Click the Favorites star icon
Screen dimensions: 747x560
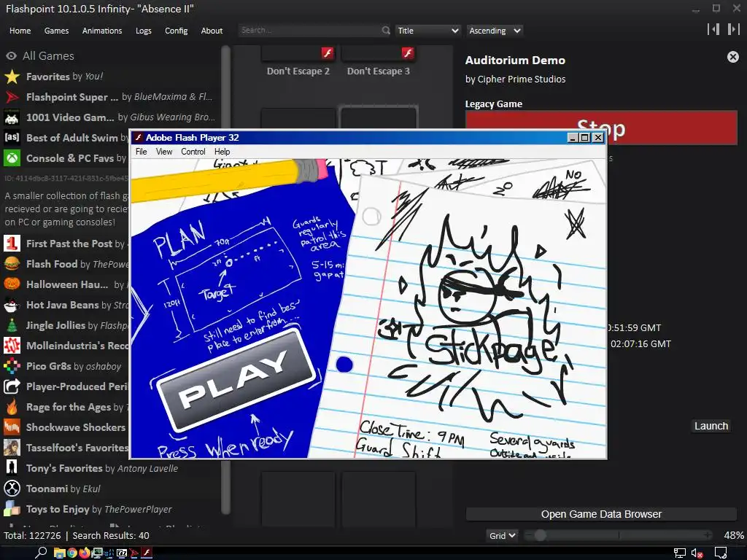(x=12, y=77)
